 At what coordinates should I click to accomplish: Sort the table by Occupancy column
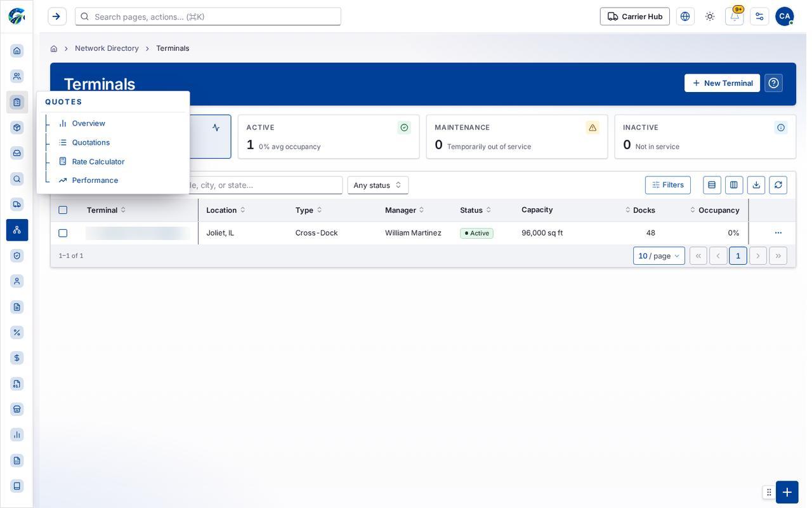[715, 210]
